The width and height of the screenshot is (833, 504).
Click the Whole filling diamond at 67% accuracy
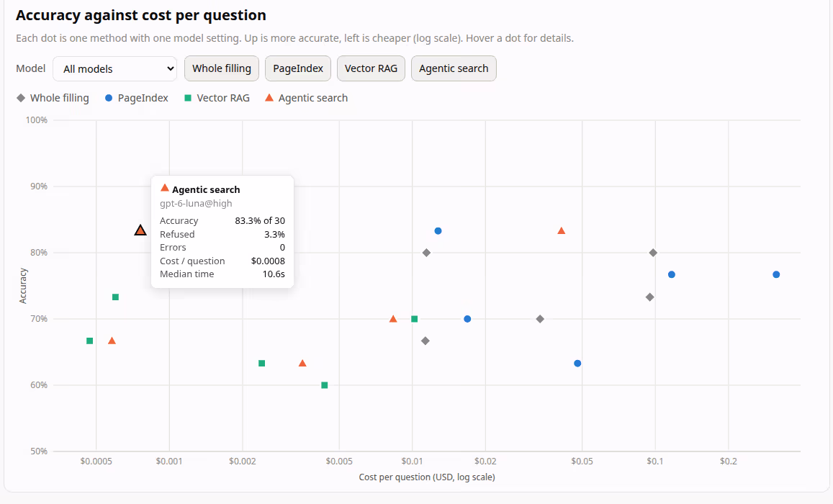pos(425,341)
